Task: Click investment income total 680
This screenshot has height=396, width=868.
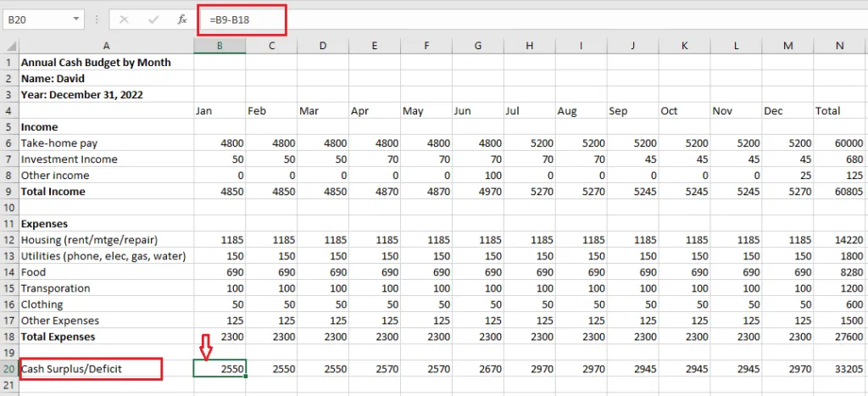Action: [840, 159]
